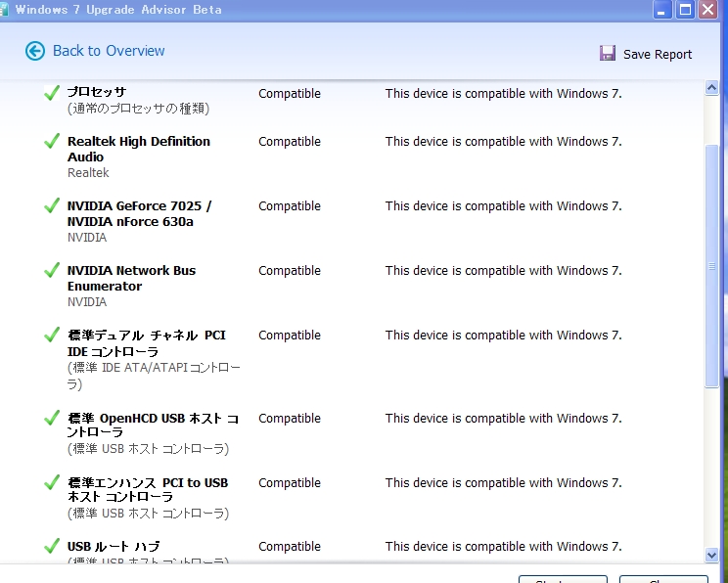Screen dimensions: 728x583
Task: Go back via the Back to Overview arrow icon
Action: [35, 51]
